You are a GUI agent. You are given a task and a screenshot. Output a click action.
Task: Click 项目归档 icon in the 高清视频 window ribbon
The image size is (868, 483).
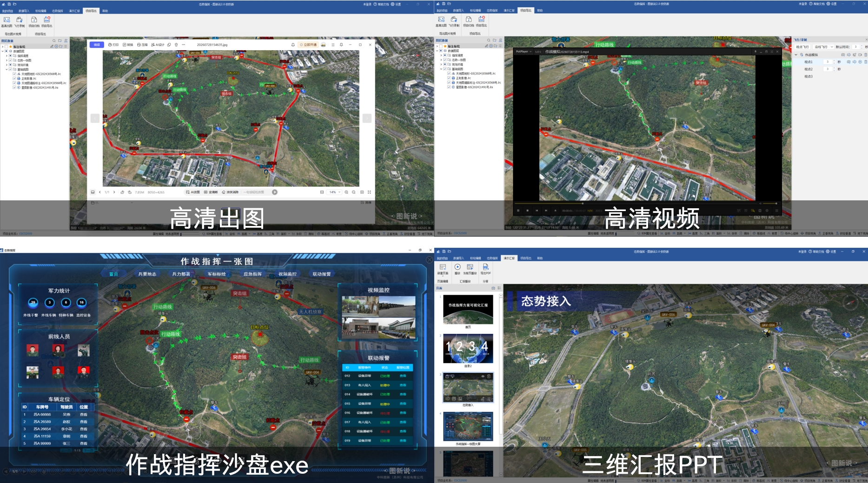[x=469, y=20]
